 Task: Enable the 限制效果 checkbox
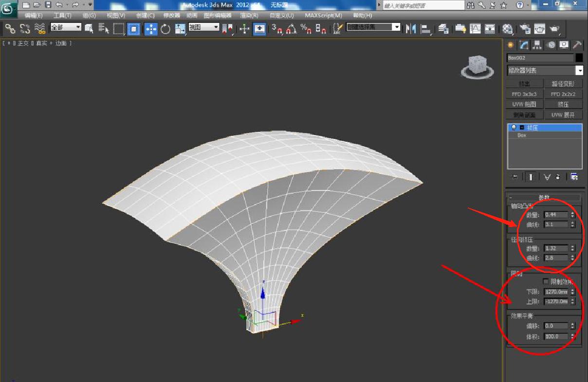click(x=546, y=281)
